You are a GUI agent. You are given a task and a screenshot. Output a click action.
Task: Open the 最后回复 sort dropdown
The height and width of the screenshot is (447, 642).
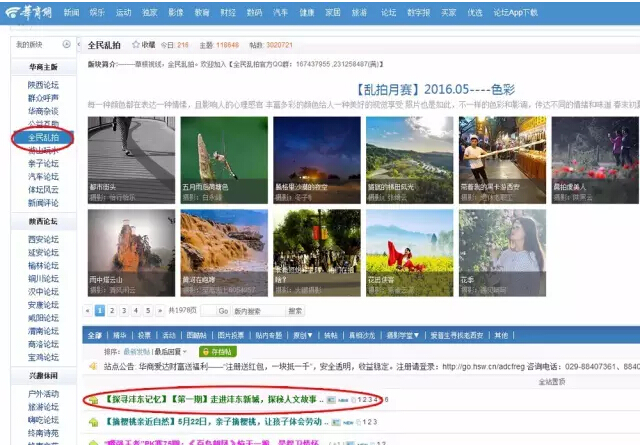(x=171, y=352)
